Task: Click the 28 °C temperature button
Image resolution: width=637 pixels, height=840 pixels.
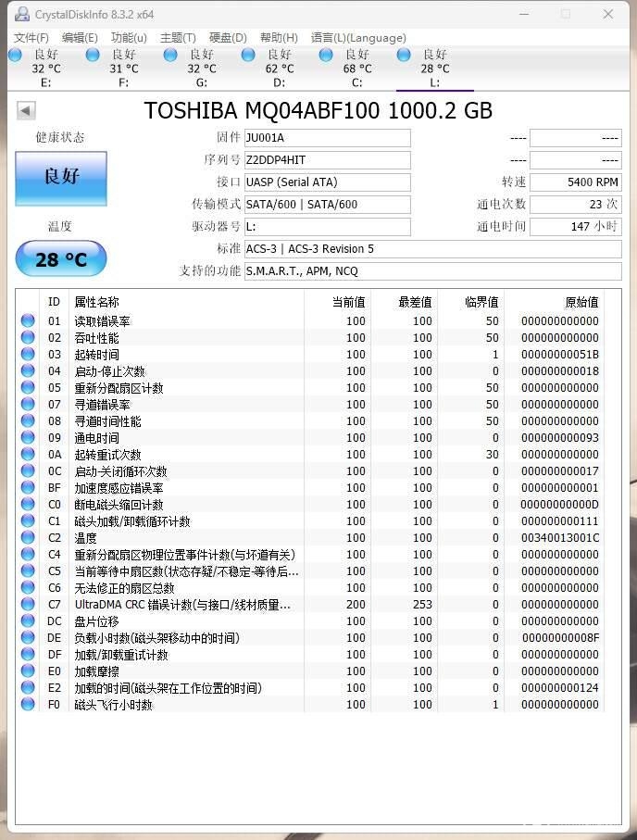Action: pos(61,258)
